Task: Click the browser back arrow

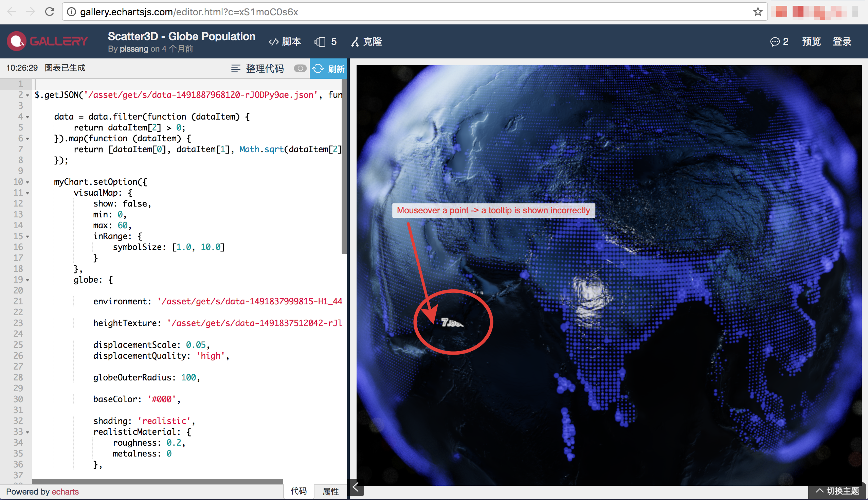Action: (11, 12)
